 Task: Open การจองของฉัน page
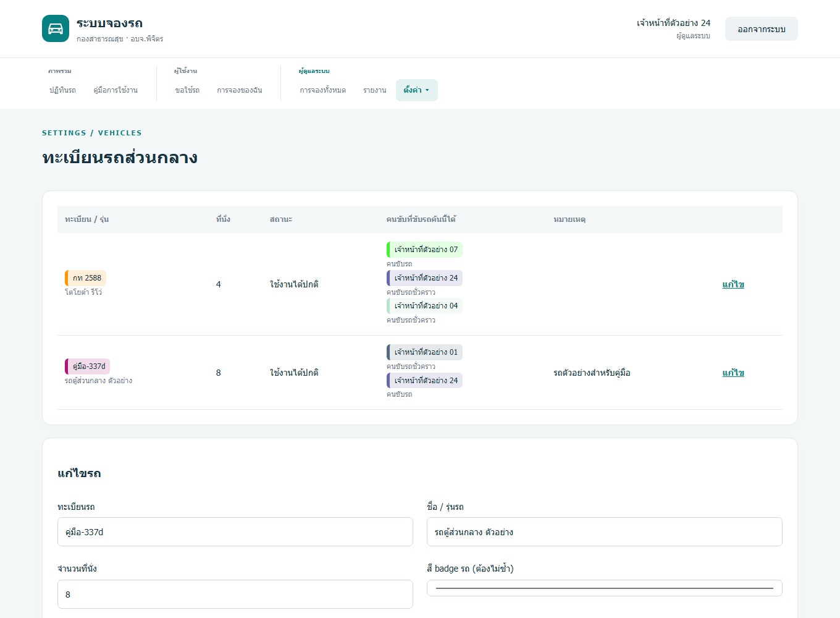240,90
